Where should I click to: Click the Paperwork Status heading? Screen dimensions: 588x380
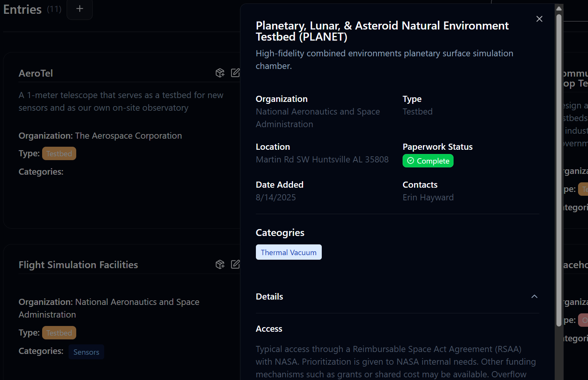pos(437,147)
